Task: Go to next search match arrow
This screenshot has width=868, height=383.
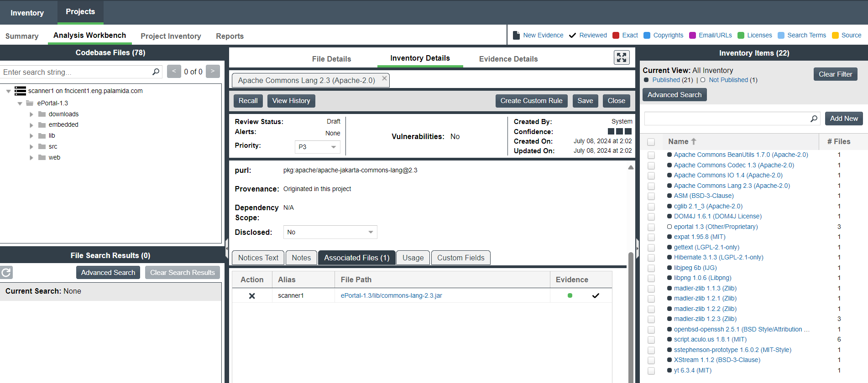Action: pyautogui.click(x=213, y=72)
